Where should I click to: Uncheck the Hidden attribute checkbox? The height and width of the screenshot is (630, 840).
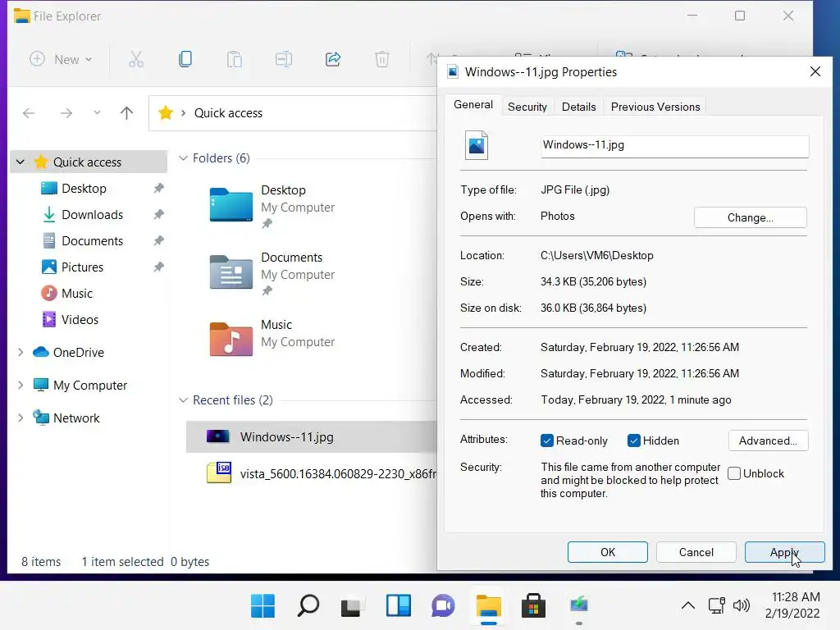coord(634,441)
